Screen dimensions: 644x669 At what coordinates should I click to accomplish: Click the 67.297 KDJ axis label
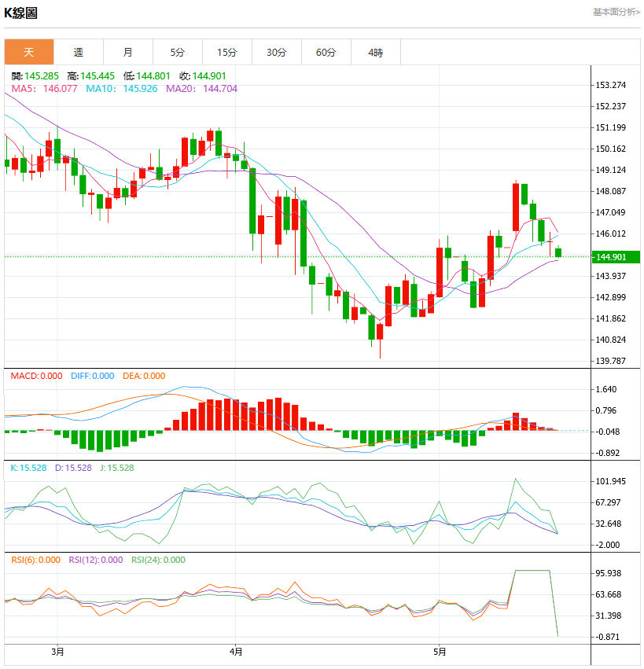pos(608,502)
